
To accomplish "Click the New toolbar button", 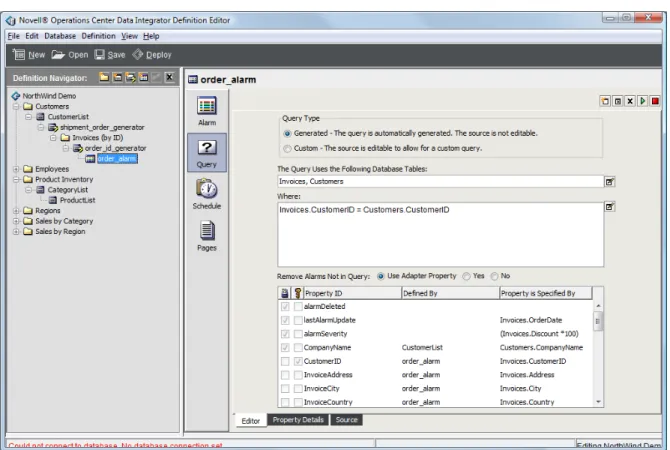I will (29, 55).
